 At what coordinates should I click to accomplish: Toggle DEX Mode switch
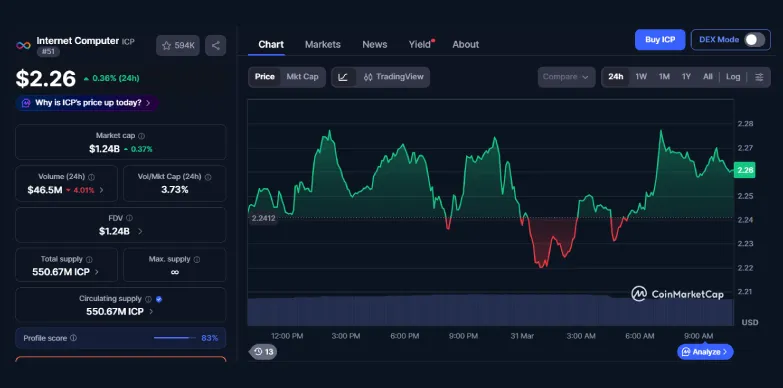(754, 40)
